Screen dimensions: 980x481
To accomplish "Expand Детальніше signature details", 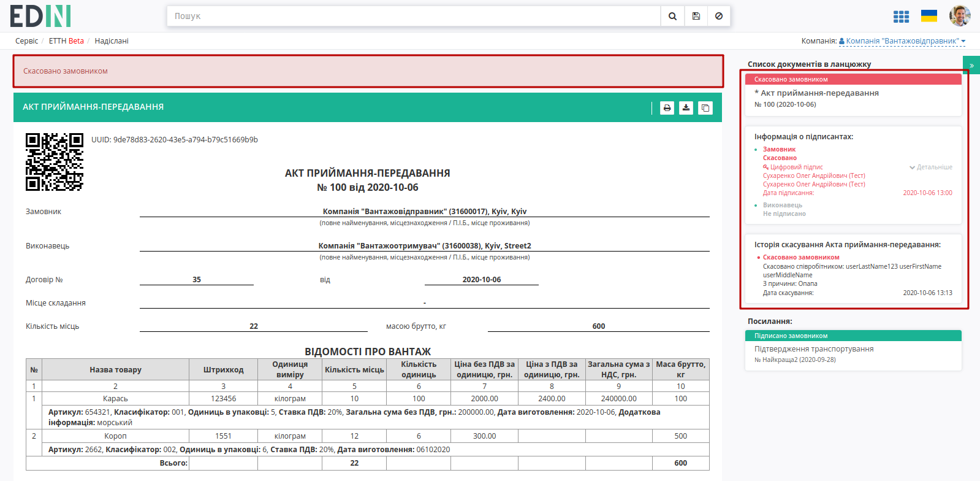I will pos(931,167).
